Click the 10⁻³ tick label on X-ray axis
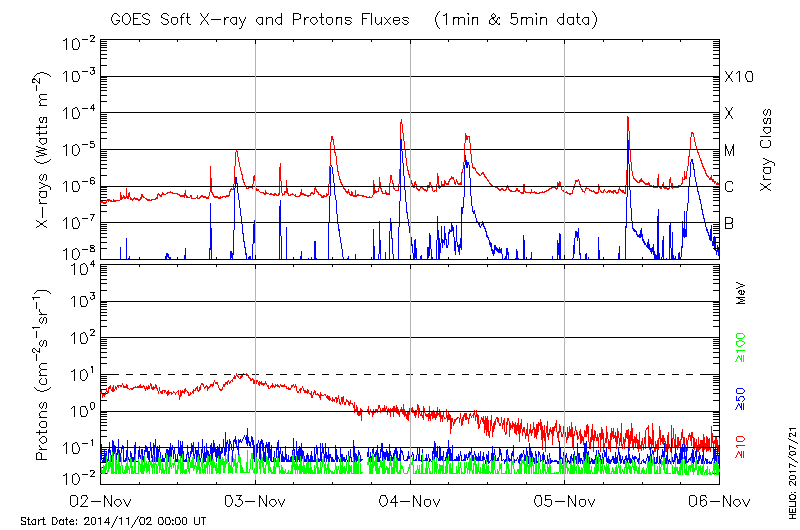 coord(79,77)
